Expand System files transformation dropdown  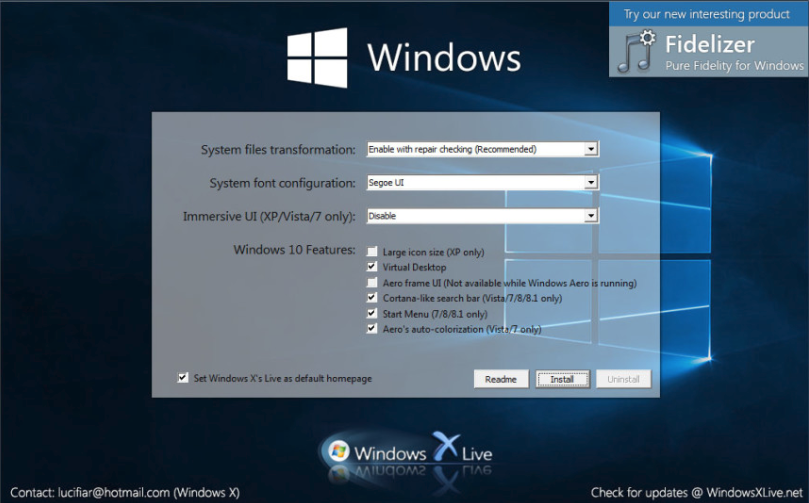point(591,149)
